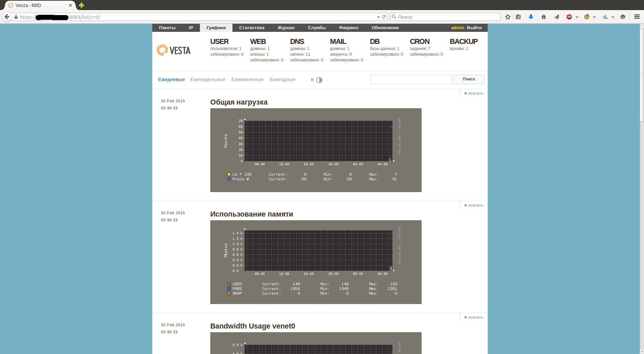Download the Использование памяти graph via скачать
The image size is (644, 354).
(x=474, y=205)
